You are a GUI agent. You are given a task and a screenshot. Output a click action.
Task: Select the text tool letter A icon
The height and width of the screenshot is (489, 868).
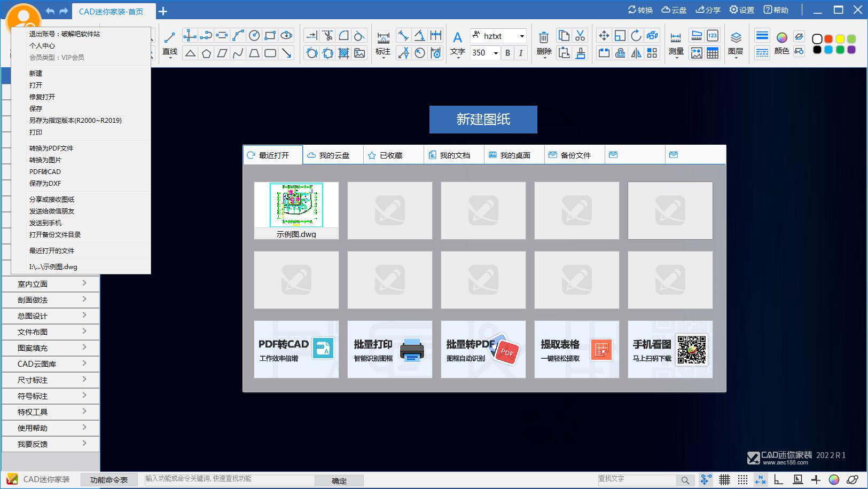click(x=457, y=37)
